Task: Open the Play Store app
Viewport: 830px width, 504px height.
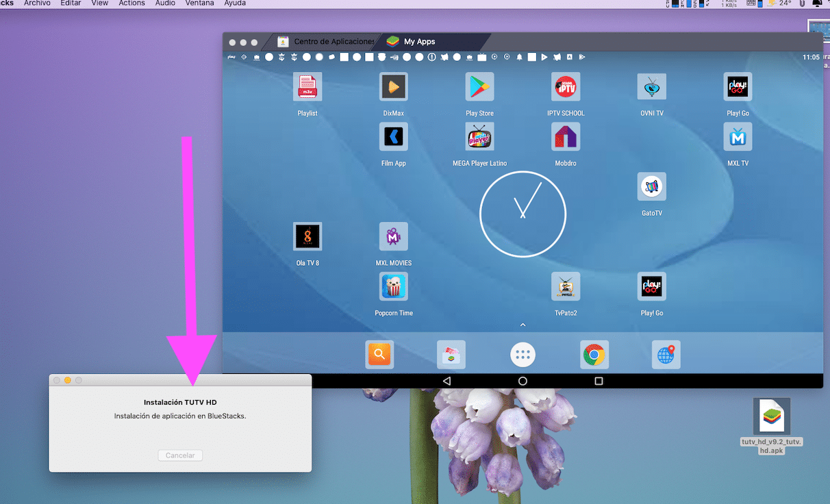Action: click(479, 87)
